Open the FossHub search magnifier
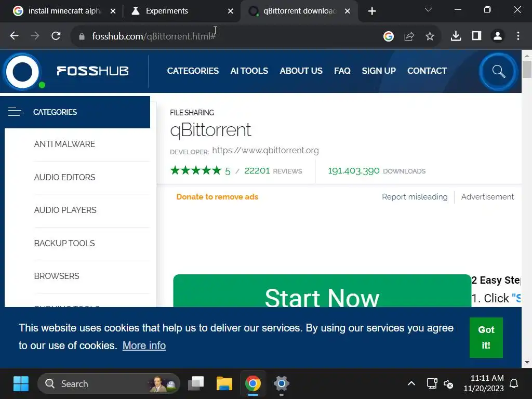Screen dimensions: 532x399 [499, 72]
